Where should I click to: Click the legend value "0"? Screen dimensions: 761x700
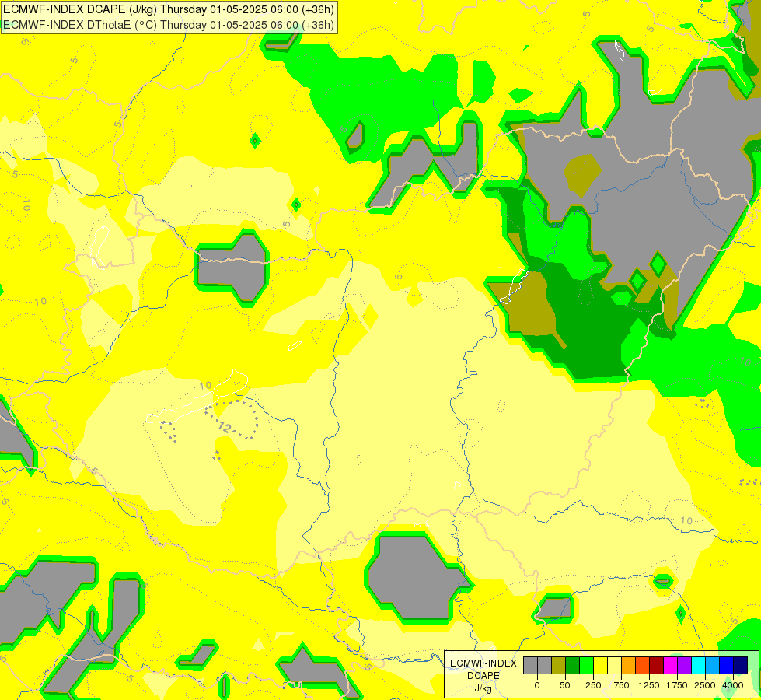pos(537,685)
